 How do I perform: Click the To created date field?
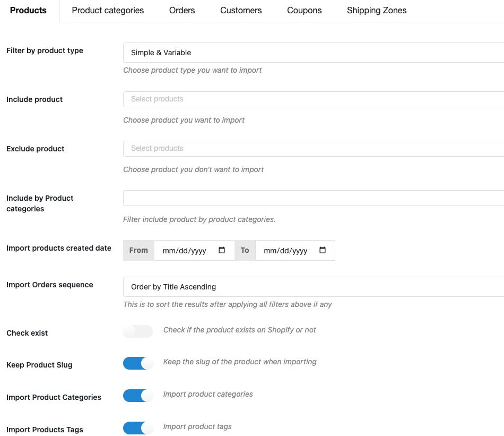pos(295,250)
